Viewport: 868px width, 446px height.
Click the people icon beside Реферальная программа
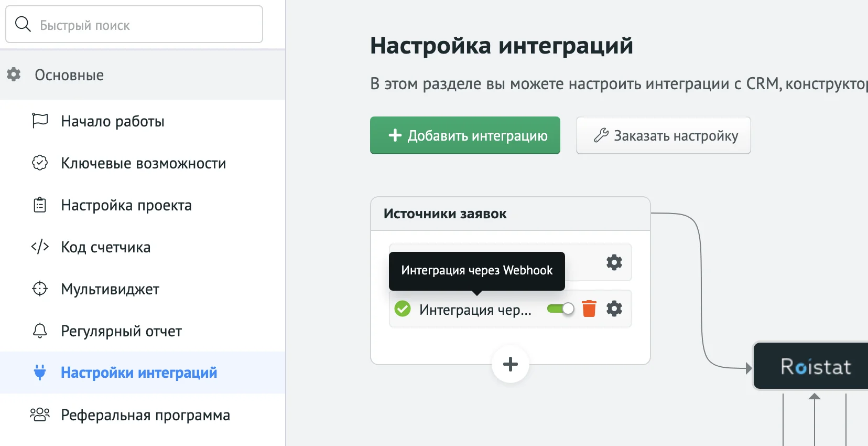click(40, 415)
